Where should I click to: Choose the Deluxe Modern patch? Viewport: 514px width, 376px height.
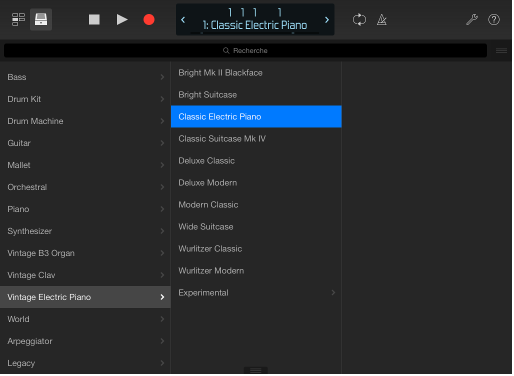[256, 183]
